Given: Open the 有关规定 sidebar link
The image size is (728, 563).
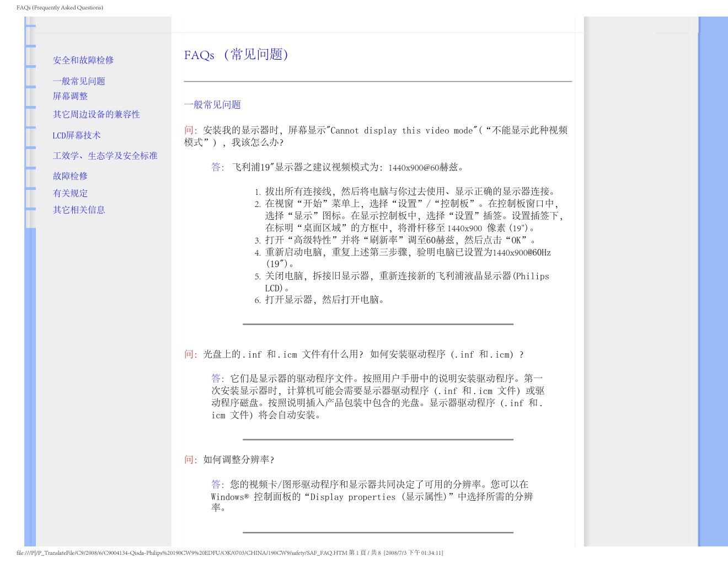Looking at the screenshot, I should click(70, 193).
